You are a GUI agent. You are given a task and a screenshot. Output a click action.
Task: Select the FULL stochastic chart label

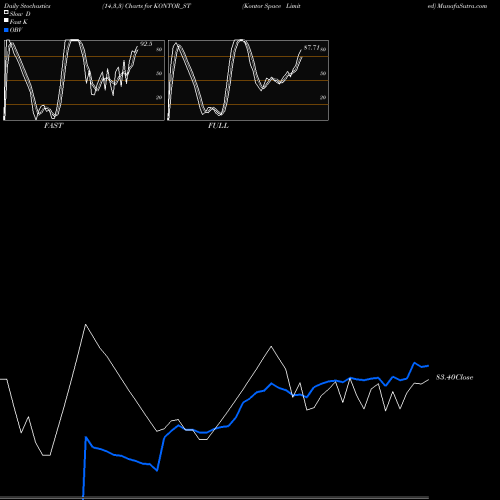click(x=218, y=126)
